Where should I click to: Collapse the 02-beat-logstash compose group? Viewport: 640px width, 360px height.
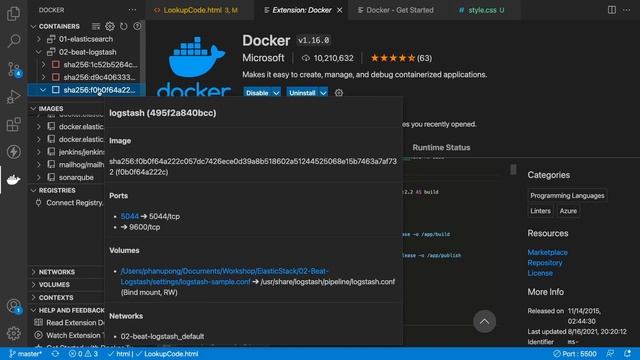39,52
